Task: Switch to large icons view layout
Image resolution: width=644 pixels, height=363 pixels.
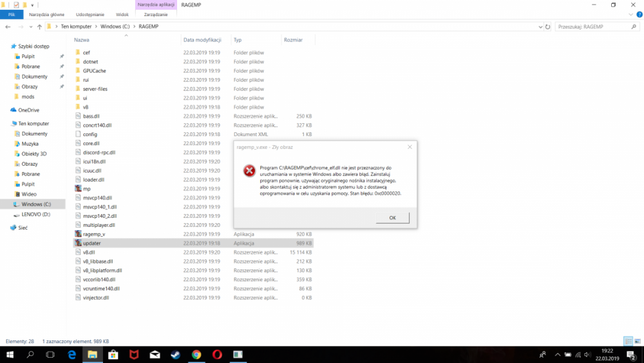Action: (x=638, y=341)
